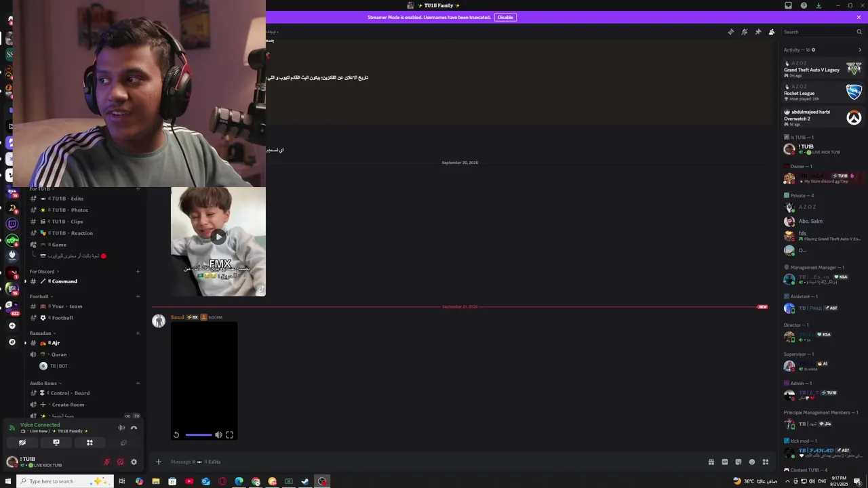This screenshot has width=868, height=488.
Task: Click the Windows taskbar search box
Action: pos(64,481)
